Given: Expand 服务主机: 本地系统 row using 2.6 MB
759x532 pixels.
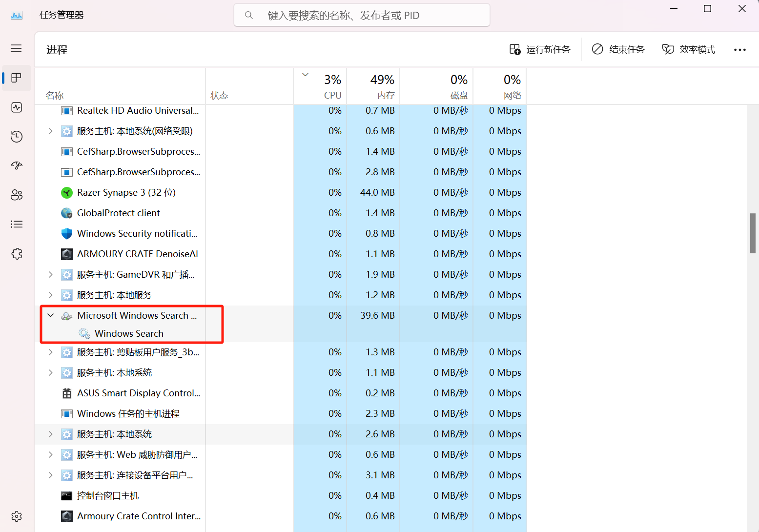Looking at the screenshot, I should (x=50, y=434).
